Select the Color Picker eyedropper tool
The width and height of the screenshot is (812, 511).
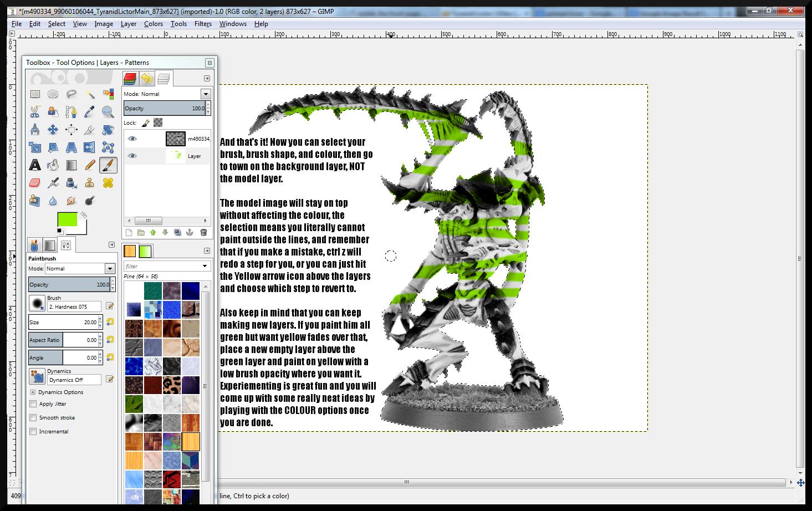(89, 112)
